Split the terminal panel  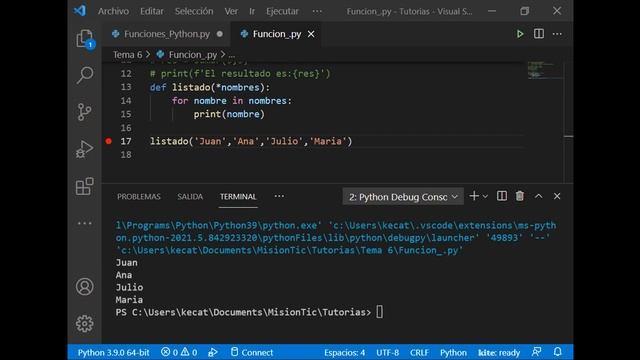(502, 196)
